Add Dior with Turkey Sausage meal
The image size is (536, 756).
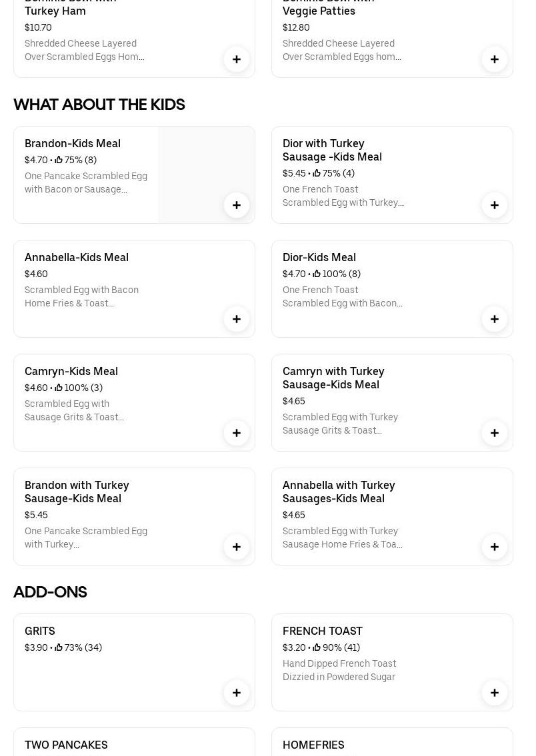[495, 205]
